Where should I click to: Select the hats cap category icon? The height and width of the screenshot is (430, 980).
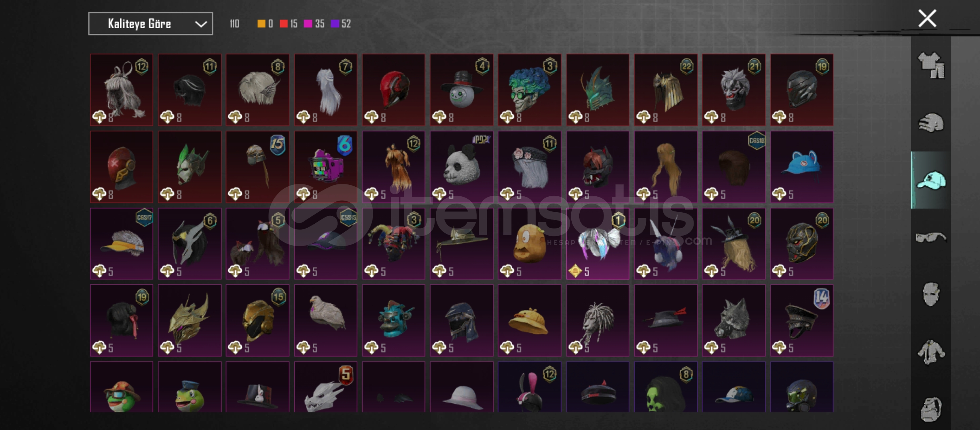931,180
